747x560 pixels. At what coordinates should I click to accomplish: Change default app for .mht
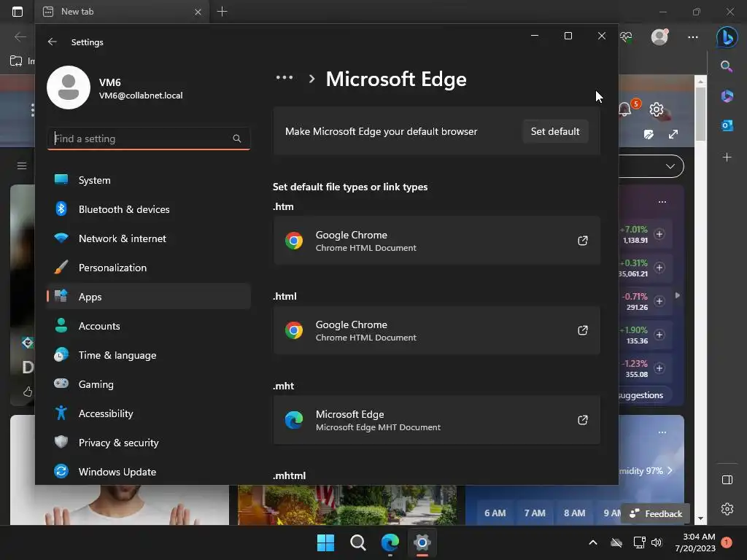coord(436,420)
